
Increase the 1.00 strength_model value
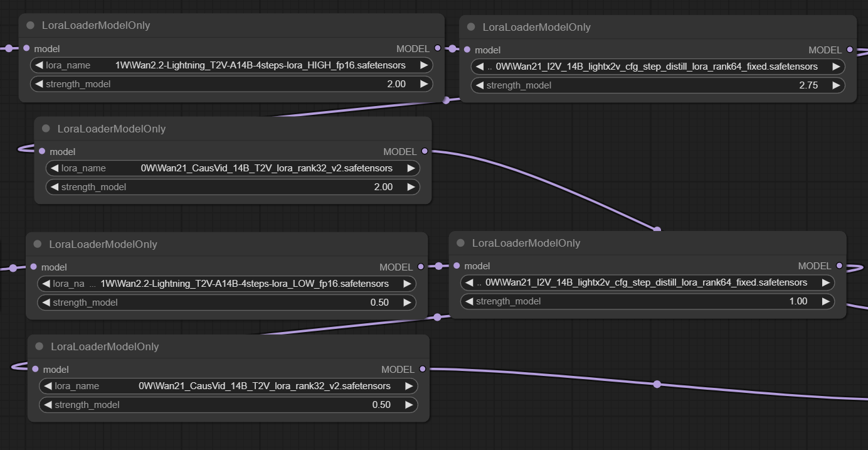825,301
